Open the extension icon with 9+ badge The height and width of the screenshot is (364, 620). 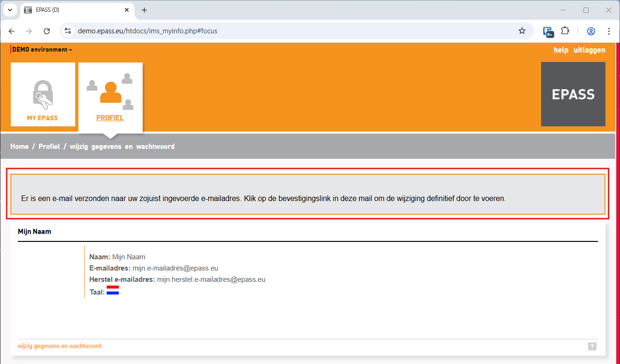pos(548,31)
